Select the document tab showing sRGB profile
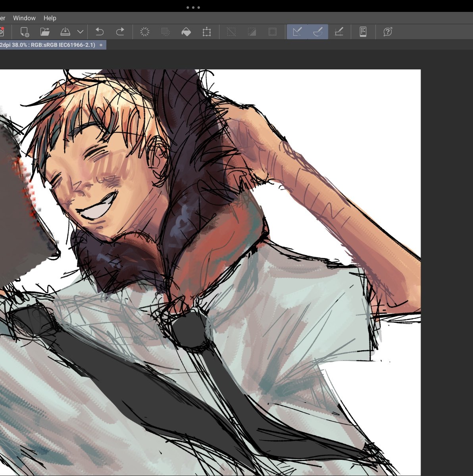This screenshot has width=473, height=476. coord(52,45)
